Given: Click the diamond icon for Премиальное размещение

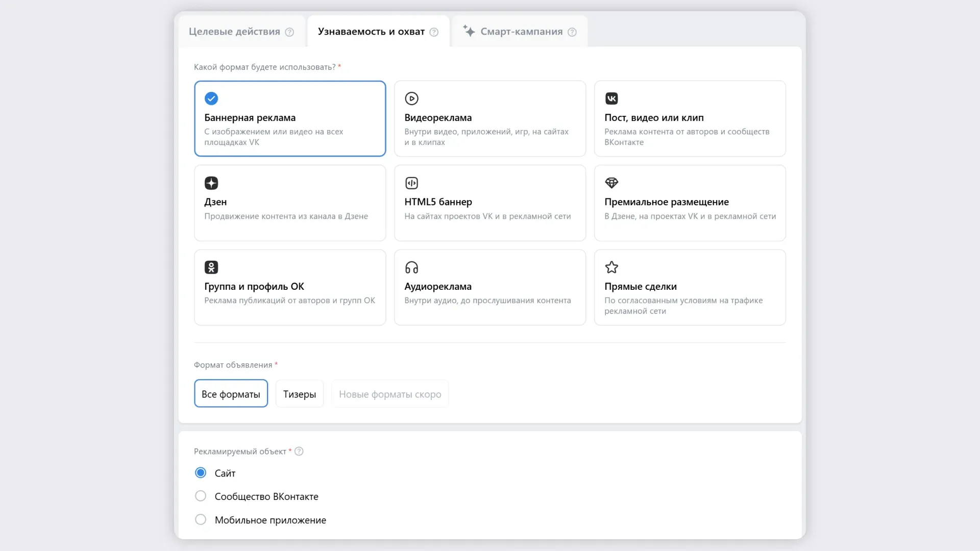Looking at the screenshot, I should click(611, 183).
